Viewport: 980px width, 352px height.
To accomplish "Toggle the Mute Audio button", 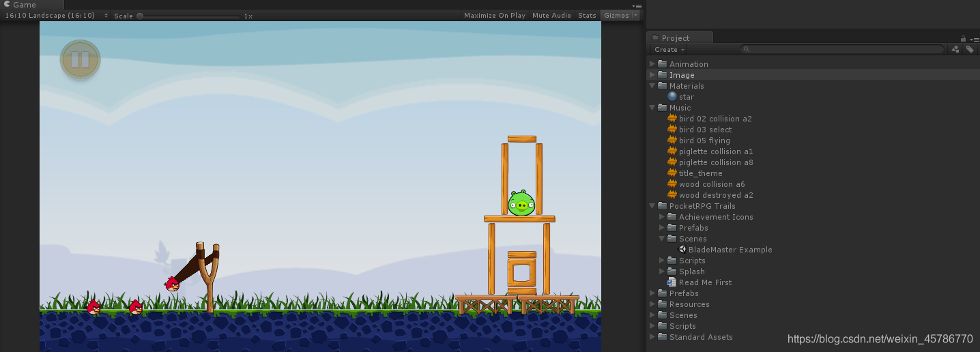I will tap(551, 15).
